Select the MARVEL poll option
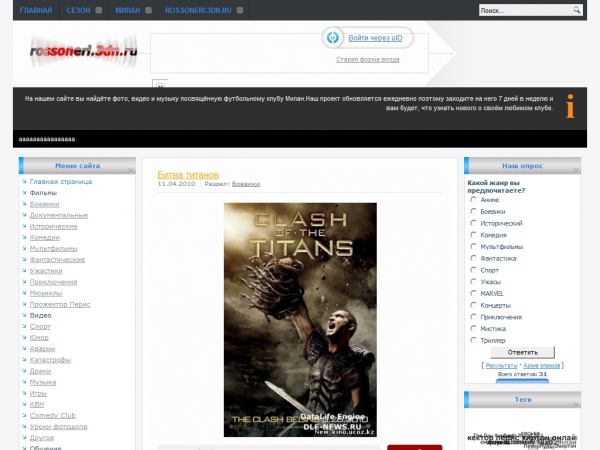The width and height of the screenshot is (600, 450). pyautogui.click(x=473, y=293)
